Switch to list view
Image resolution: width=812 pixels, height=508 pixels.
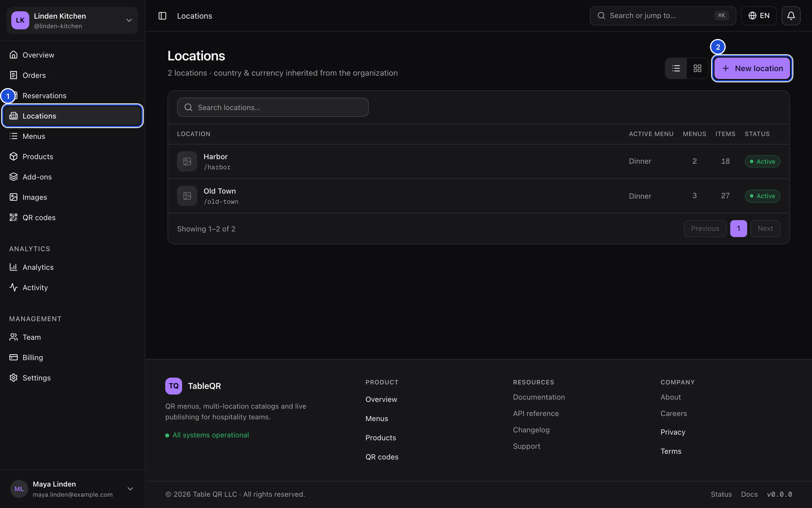676,68
